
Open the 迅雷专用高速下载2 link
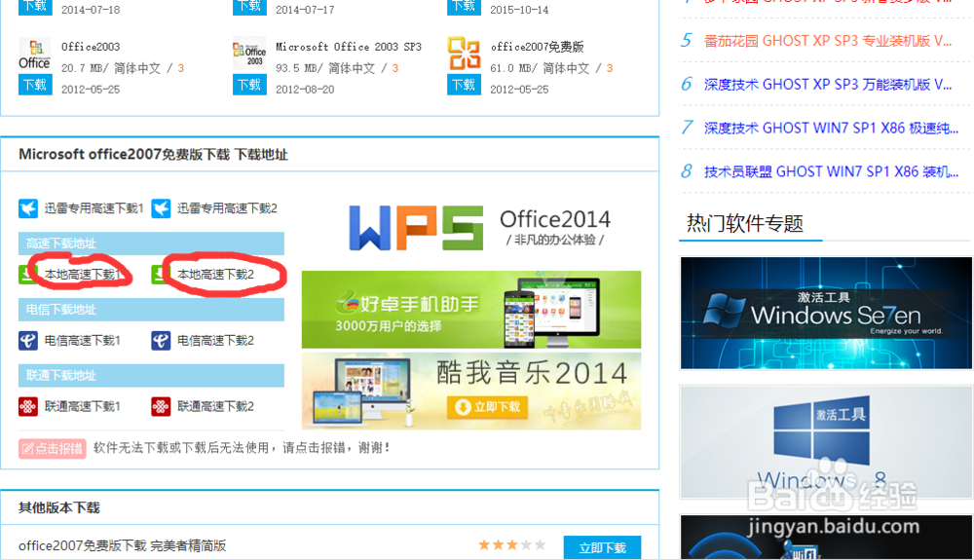click(227, 208)
